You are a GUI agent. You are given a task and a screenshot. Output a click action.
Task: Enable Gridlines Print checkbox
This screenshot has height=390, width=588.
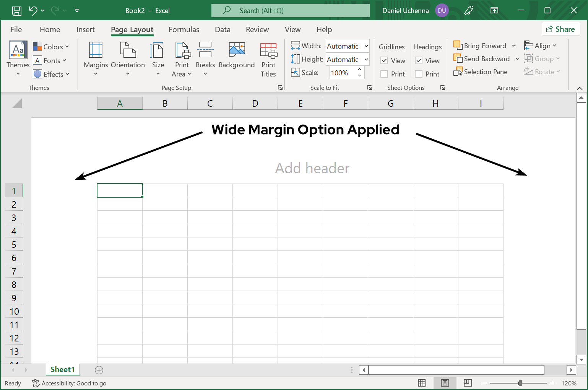[385, 74]
